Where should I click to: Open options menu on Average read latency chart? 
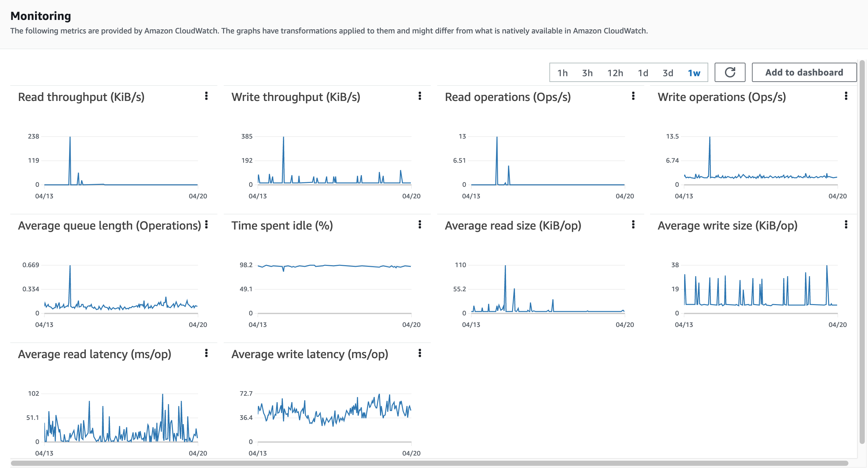pos(206,354)
